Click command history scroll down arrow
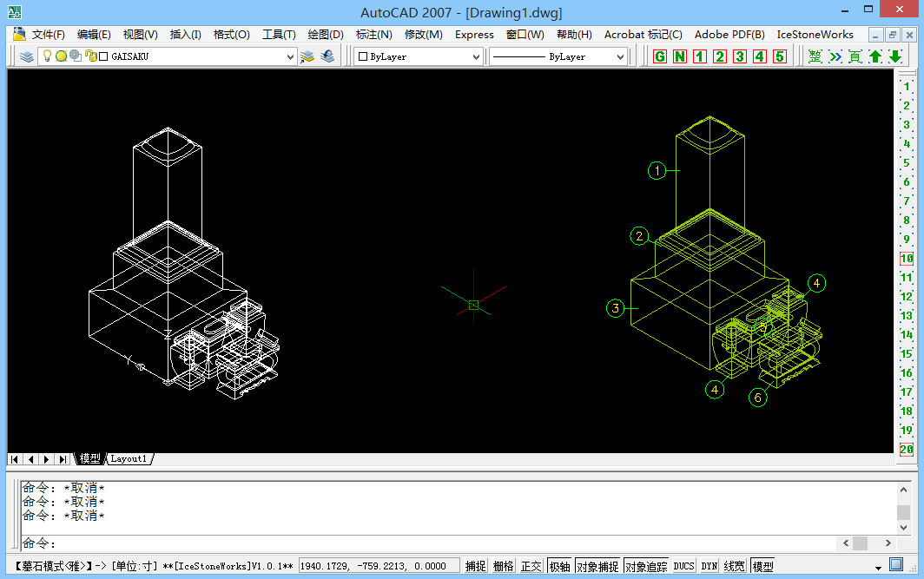Image resolution: width=924 pixels, height=579 pixels. [903, 527]
